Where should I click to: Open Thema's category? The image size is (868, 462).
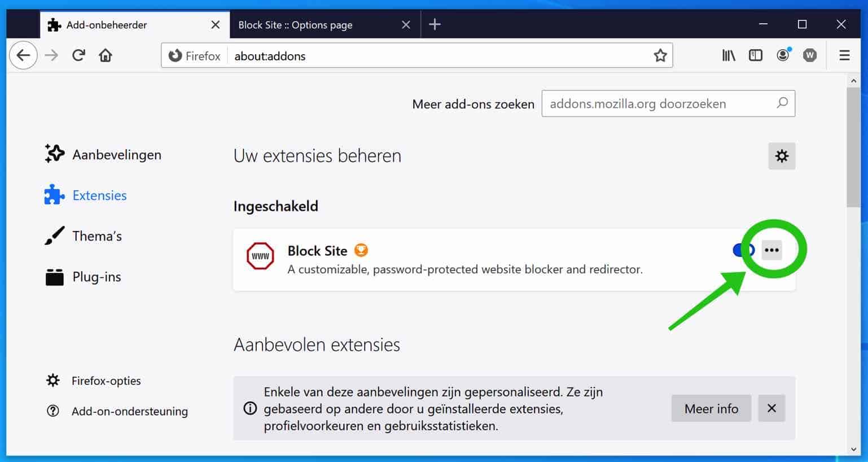pos(84,236)
